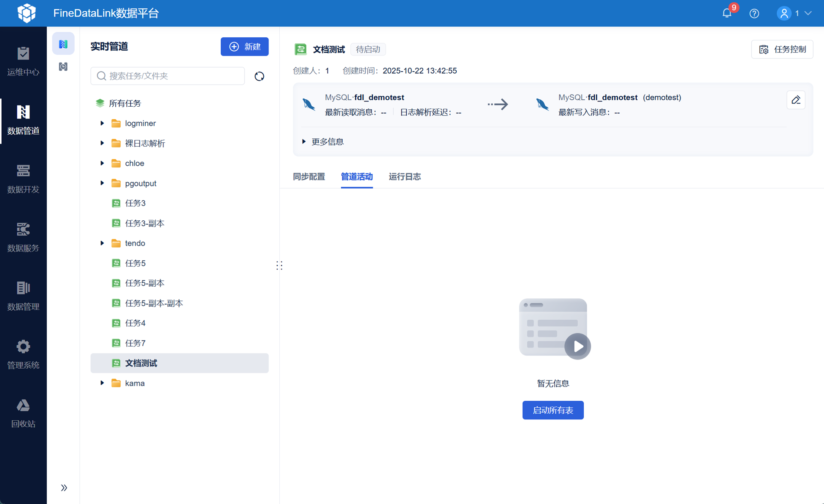Refresh the task list
824x504 pixels.
259,76
